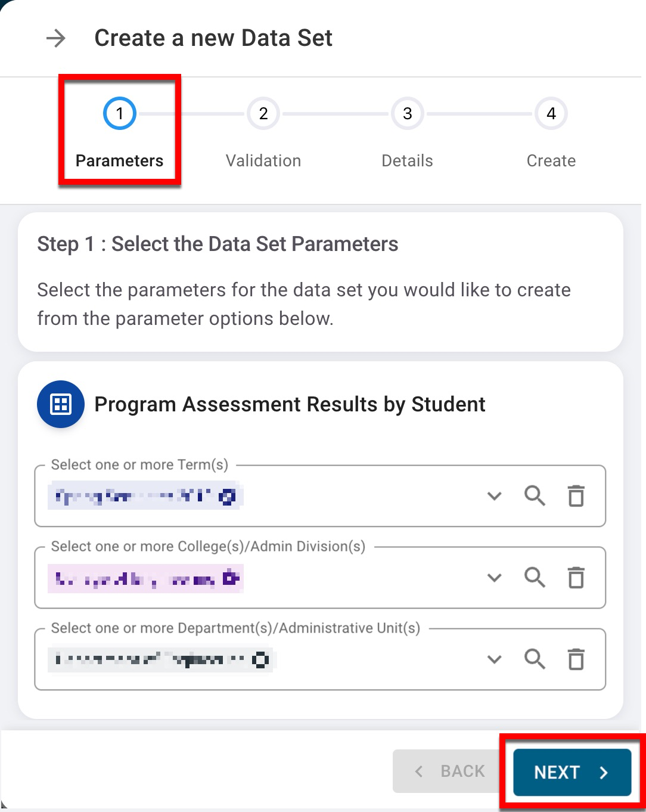The height and width of the screenshot is (812, 646).
Task: Click the Program Assessment Results grid icon
Action: 61,404
